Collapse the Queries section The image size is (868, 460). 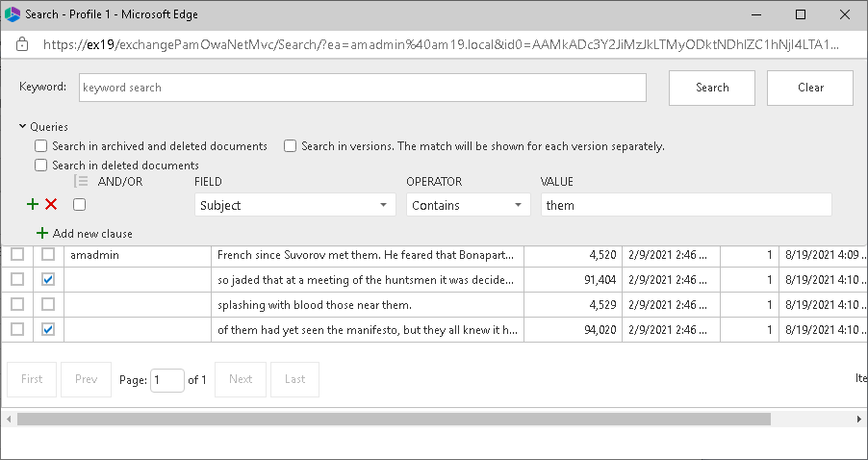click(x=22, y=126)
